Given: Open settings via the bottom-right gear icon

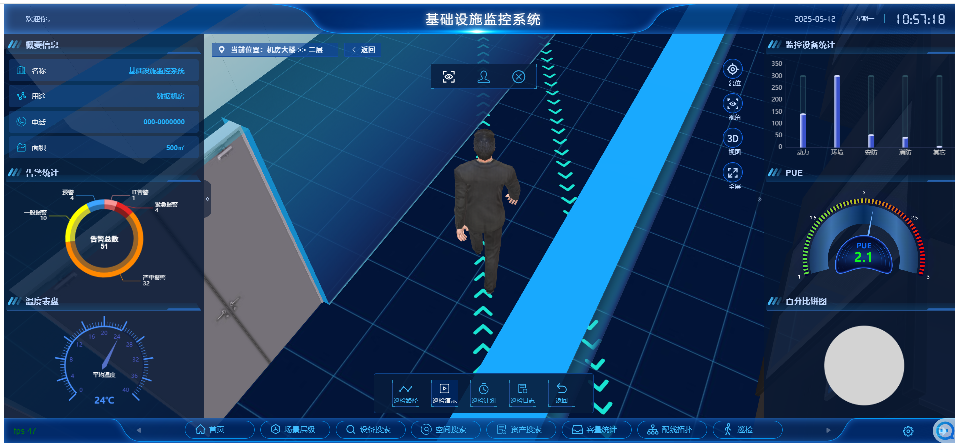Looking at the screenshot, I should click(908, 431).
